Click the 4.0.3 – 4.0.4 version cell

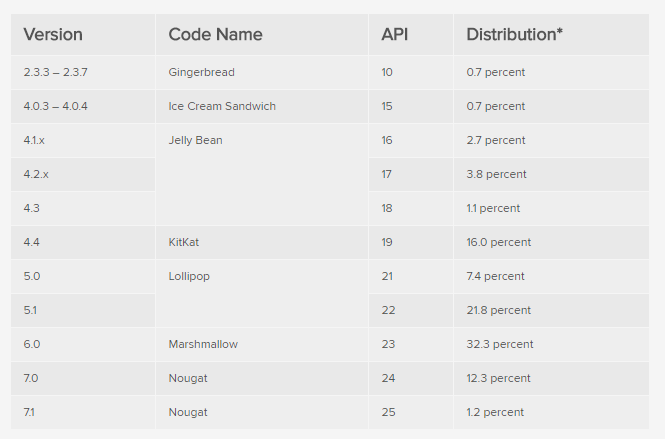[83, 106]
